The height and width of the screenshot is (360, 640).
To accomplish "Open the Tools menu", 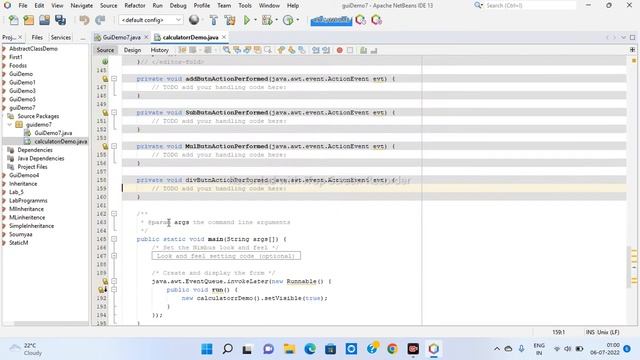I will click(x=245, y=6).
